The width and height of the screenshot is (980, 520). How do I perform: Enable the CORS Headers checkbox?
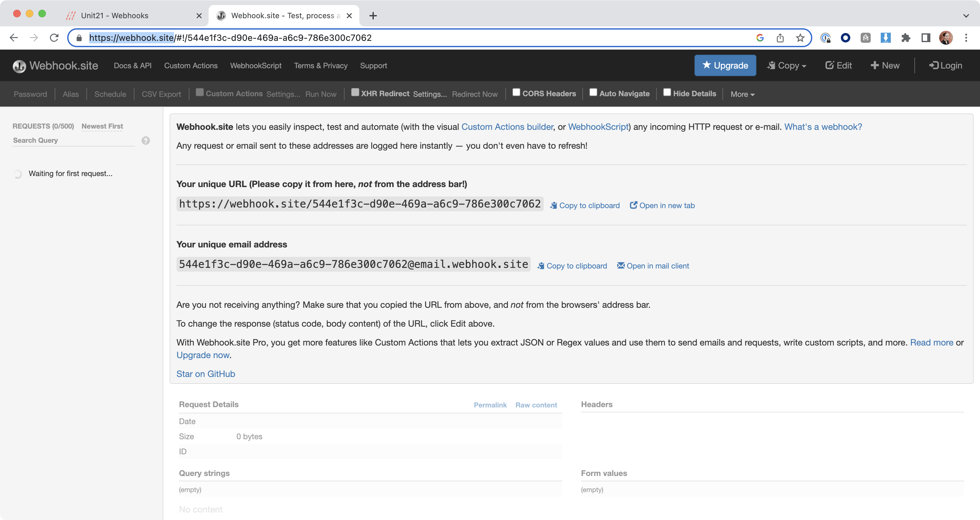[516, 92]
